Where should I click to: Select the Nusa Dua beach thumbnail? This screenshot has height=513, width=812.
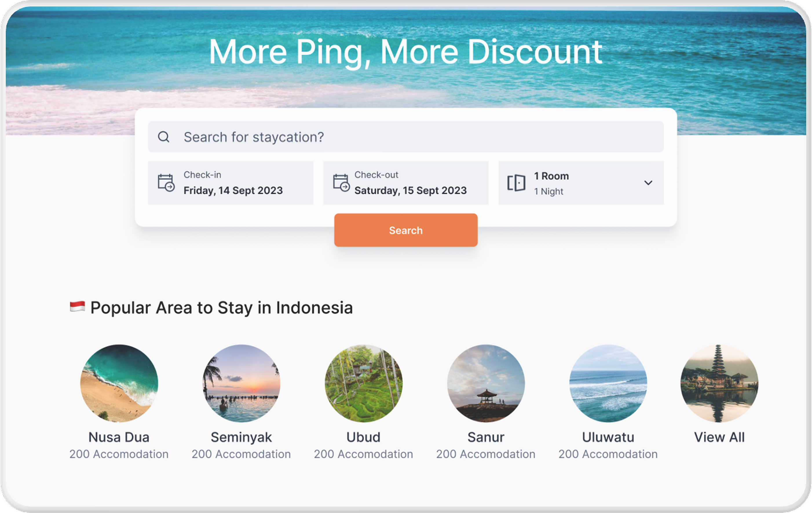tap(119, 383)
